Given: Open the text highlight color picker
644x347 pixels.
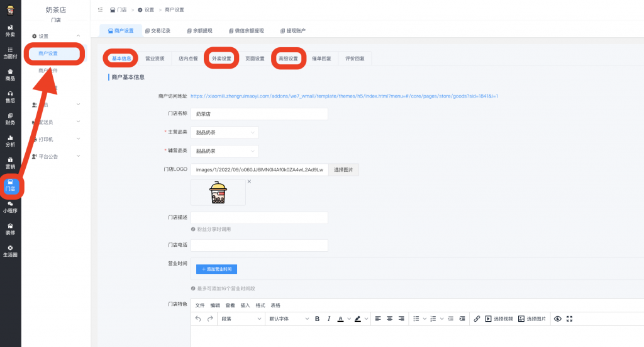Looking at the screenshot, I should (360, 319).
